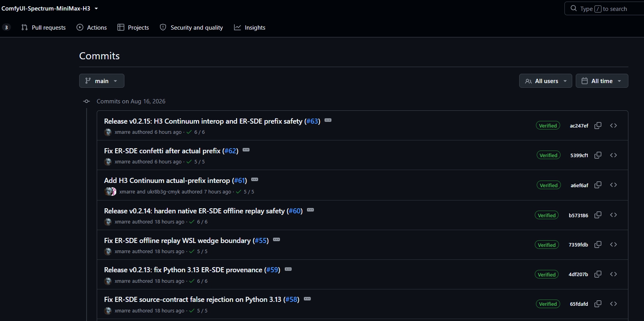Viewport: 644px width, 321px height.
Task: Open pull request #63 link
Action: (x=312, y=121)
